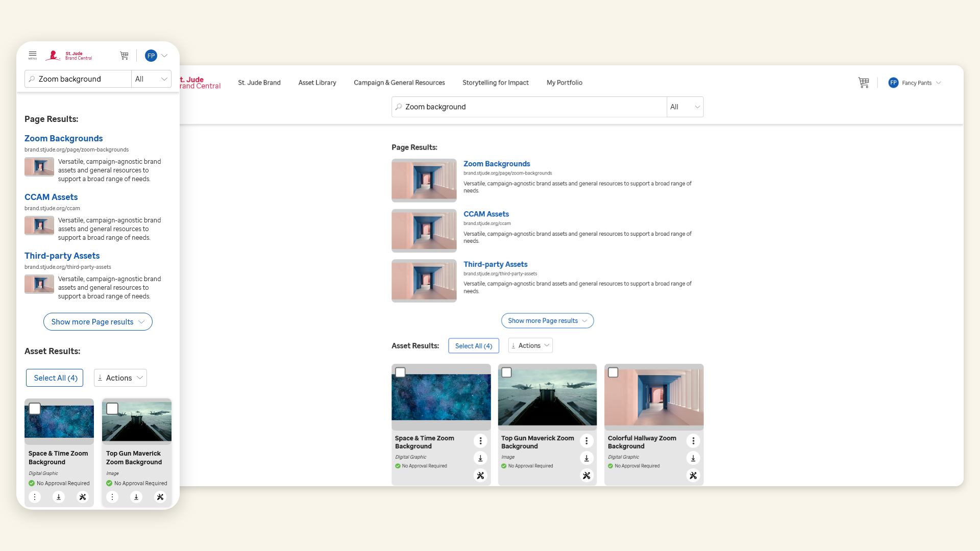Open more options for Top Gun Maverick desktop card
This screenshot has height=551, width=980.
click(x=586, y=441)
